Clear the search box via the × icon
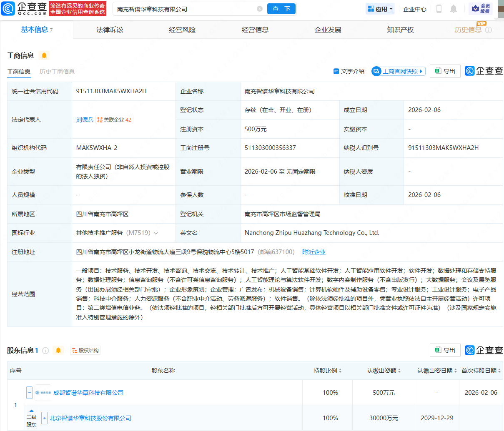504x431 pixels. tap(260, 8)
